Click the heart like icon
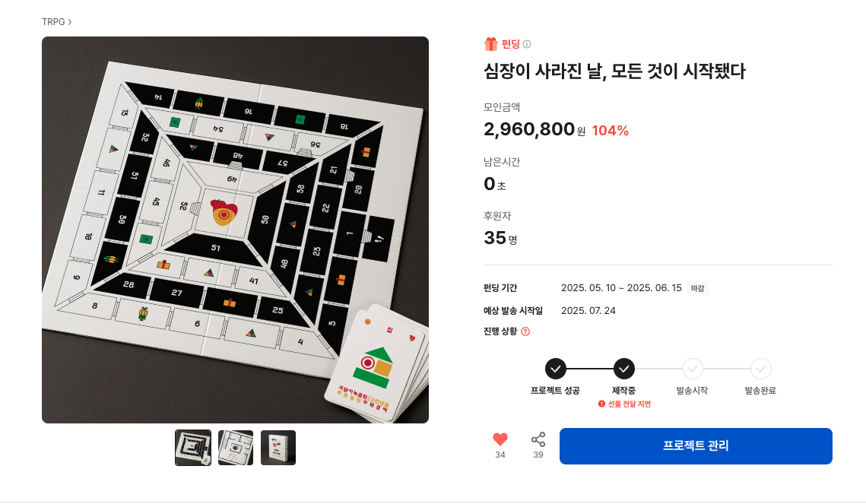The height and width of the screenshot is (504, 866). pyautogui.click(x=500, y=439)
